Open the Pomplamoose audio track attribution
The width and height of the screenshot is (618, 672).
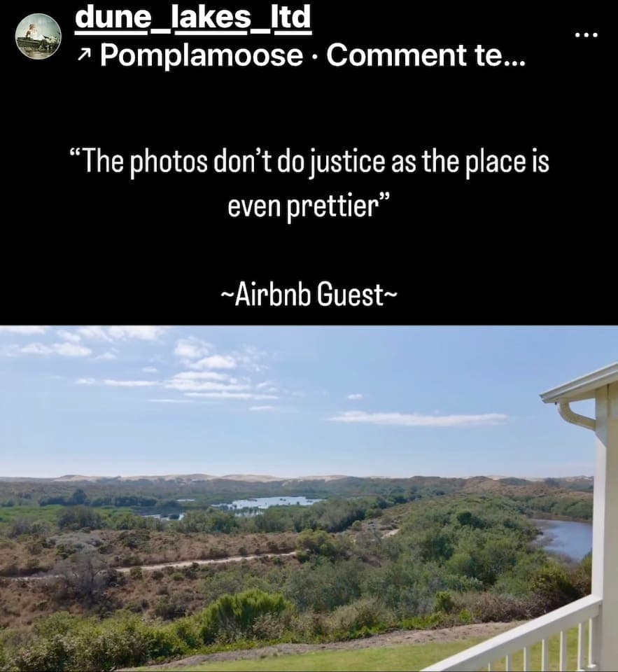(202, 56)
